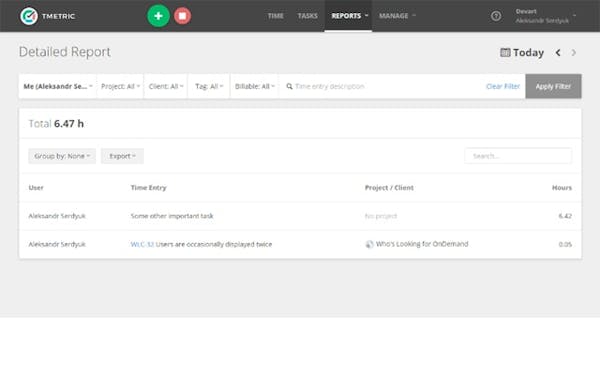Image resolution: width=600 pixels, height=375 pixels.
Task: Click the Apply Filter button
Action: point(553,86)
